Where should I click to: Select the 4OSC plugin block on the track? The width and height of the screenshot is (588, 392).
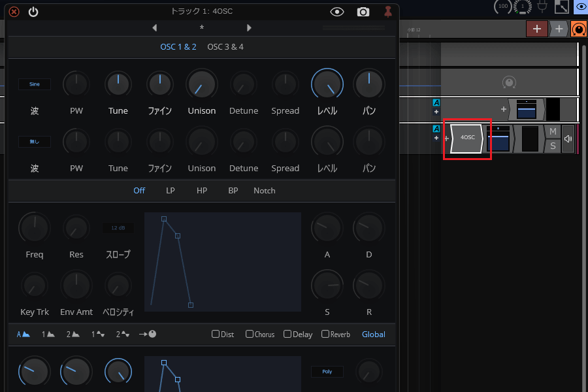pyautogui.click(x=467, y=139)
